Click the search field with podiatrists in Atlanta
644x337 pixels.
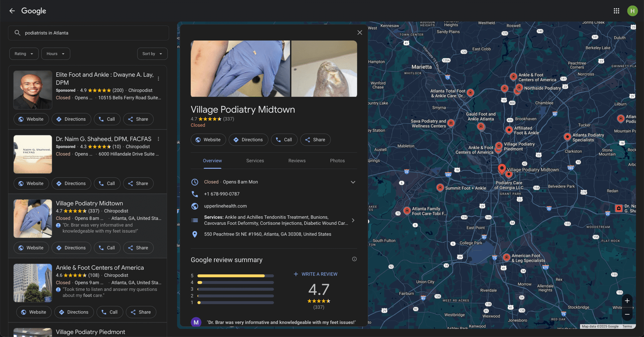[89, 33]
